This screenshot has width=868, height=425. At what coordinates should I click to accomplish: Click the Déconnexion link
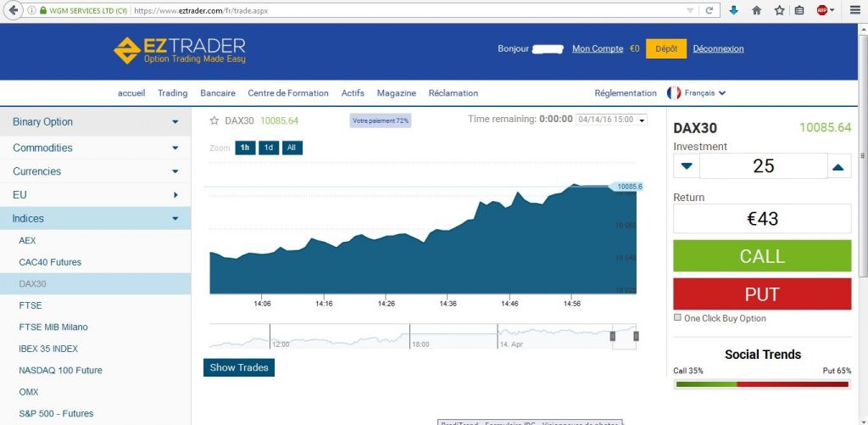point(718,48)
